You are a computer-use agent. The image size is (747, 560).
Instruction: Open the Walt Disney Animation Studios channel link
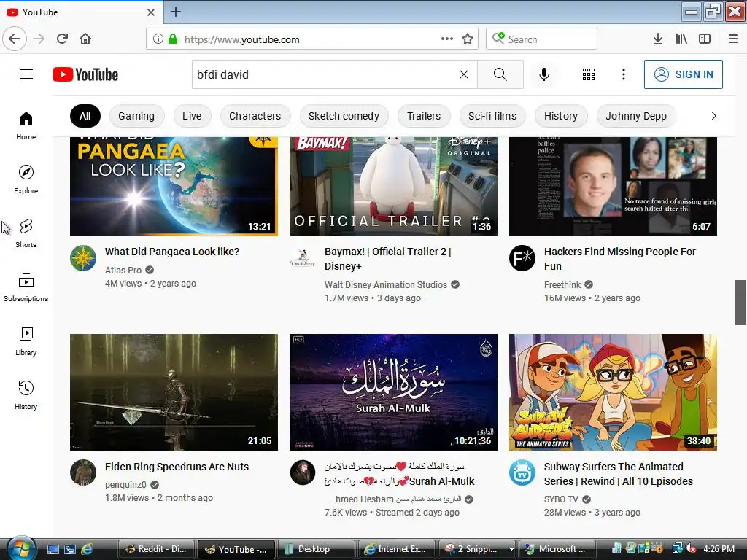point(386,285)
